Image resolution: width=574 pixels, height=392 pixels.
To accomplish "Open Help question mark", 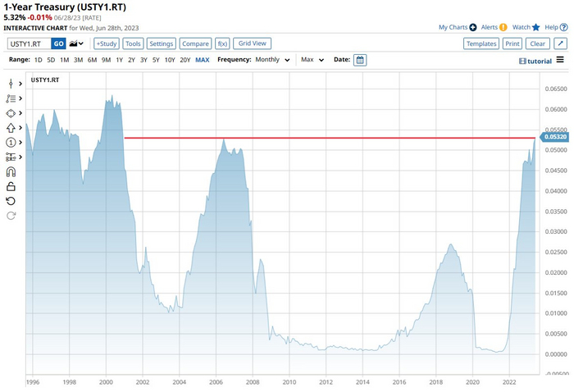I will click(564, 27).
